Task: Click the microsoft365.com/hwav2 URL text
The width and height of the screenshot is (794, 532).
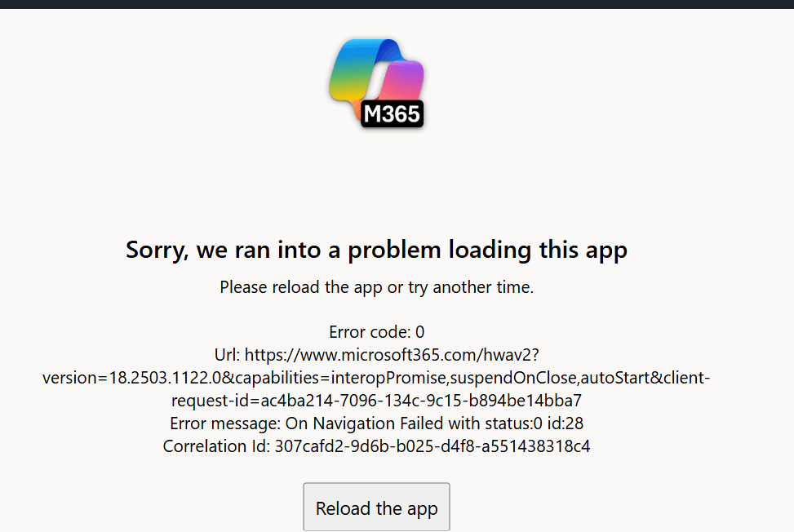Action: [392, 355]
